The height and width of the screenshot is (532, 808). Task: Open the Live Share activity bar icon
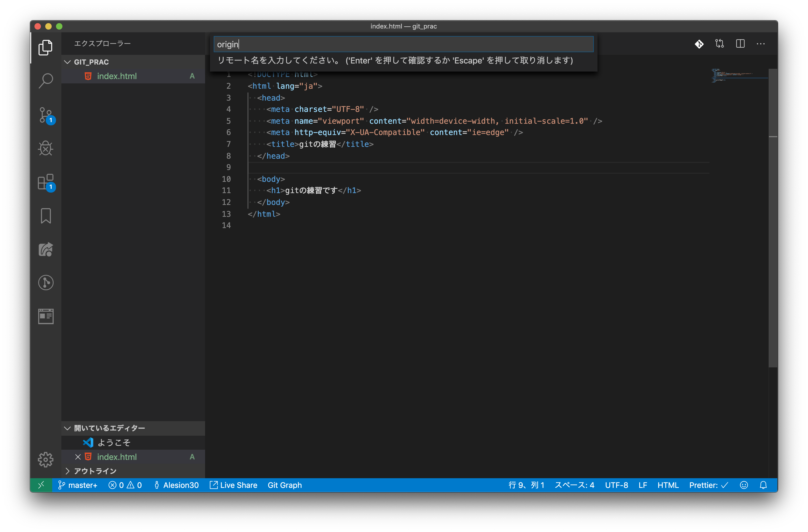45,249
